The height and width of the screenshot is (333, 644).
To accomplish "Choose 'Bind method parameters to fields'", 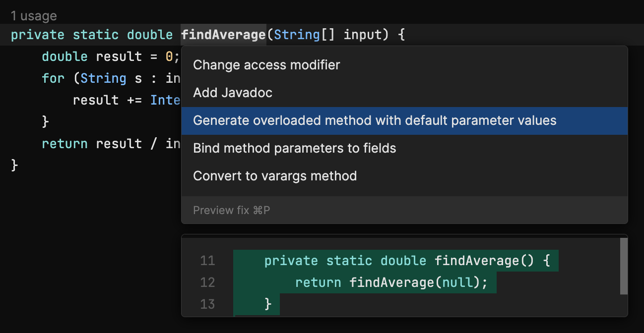I will pos(295,148).
